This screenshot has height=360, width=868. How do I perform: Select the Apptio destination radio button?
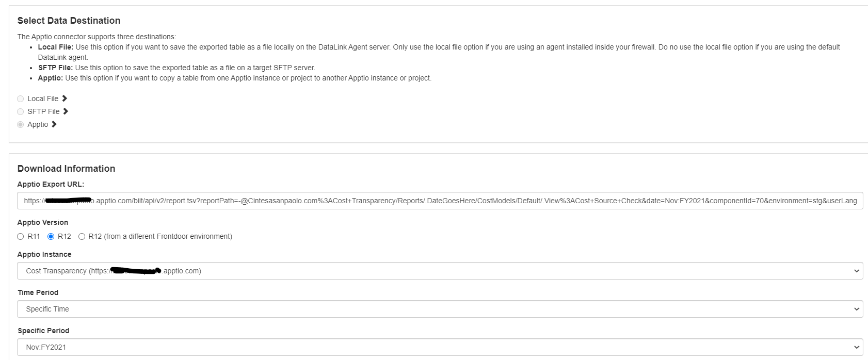click(x=21, y=125)
